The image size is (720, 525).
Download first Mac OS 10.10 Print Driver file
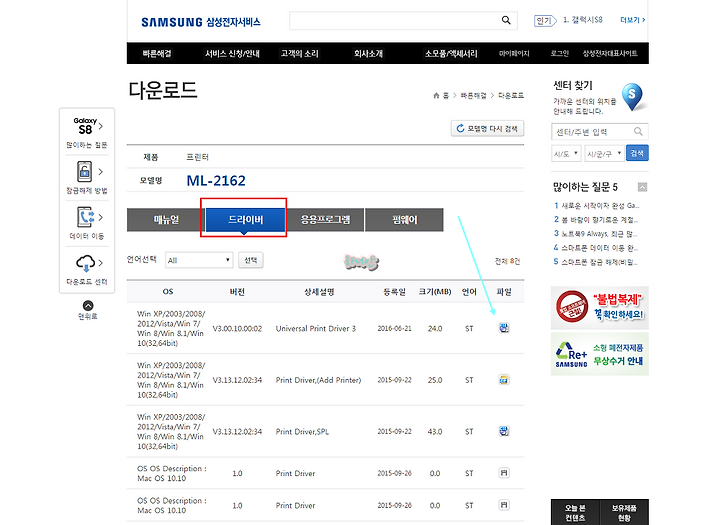(x=504, y=473)
